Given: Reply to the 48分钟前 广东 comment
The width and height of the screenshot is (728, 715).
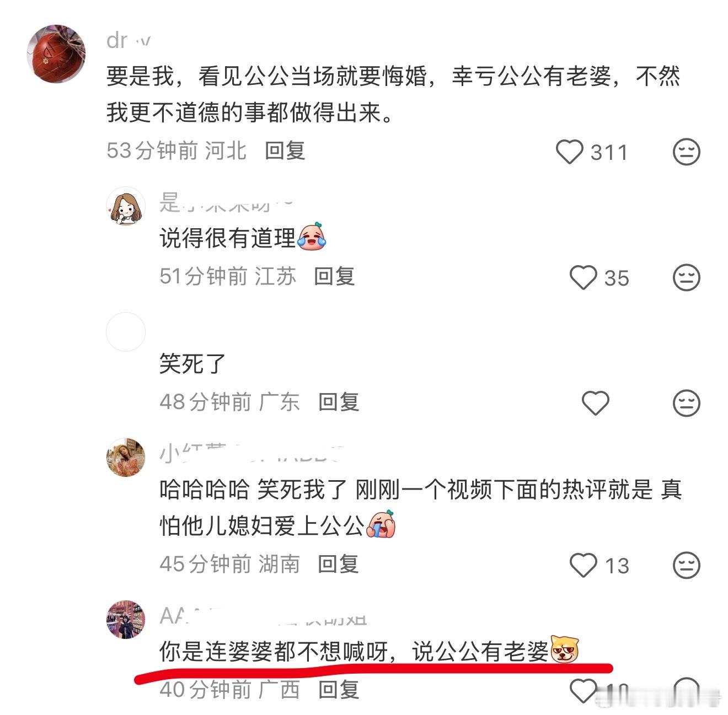Looking at the screenshot, I should pos(339,402).
